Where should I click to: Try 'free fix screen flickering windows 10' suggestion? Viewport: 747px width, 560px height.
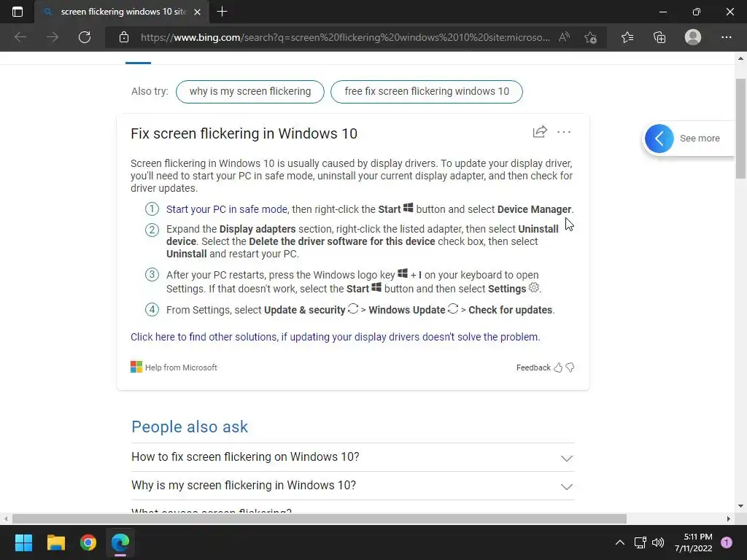[x=426, y=91]
